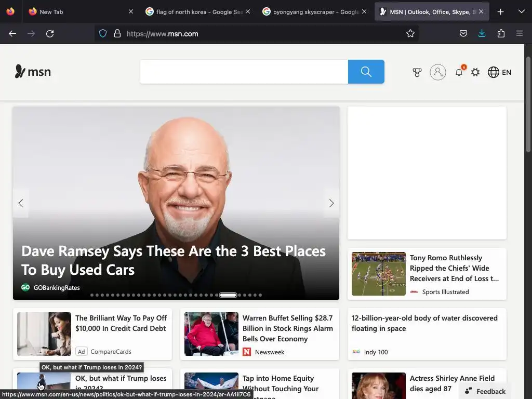Open Firefox application hamburger menu
Image resolution: width=532 pixels, height=399 pixels.
point(519,33)
